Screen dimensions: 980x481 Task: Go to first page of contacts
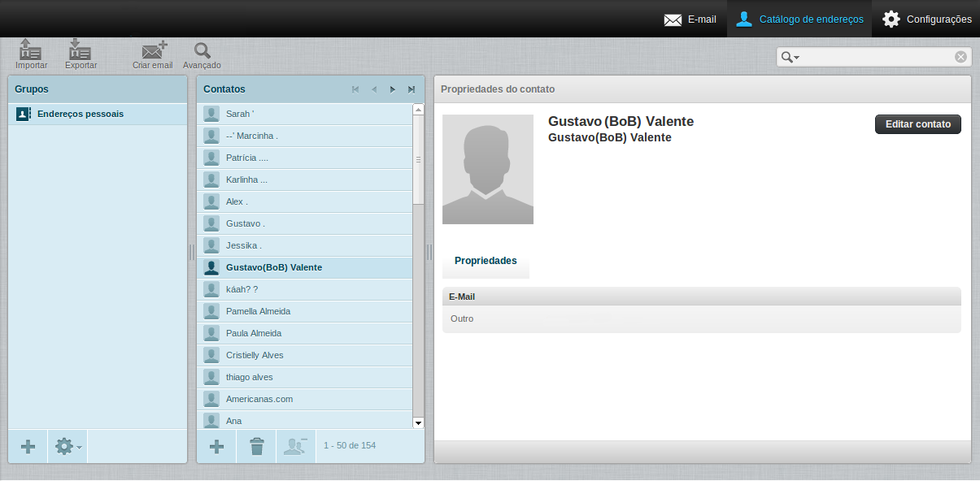(355, 89)
